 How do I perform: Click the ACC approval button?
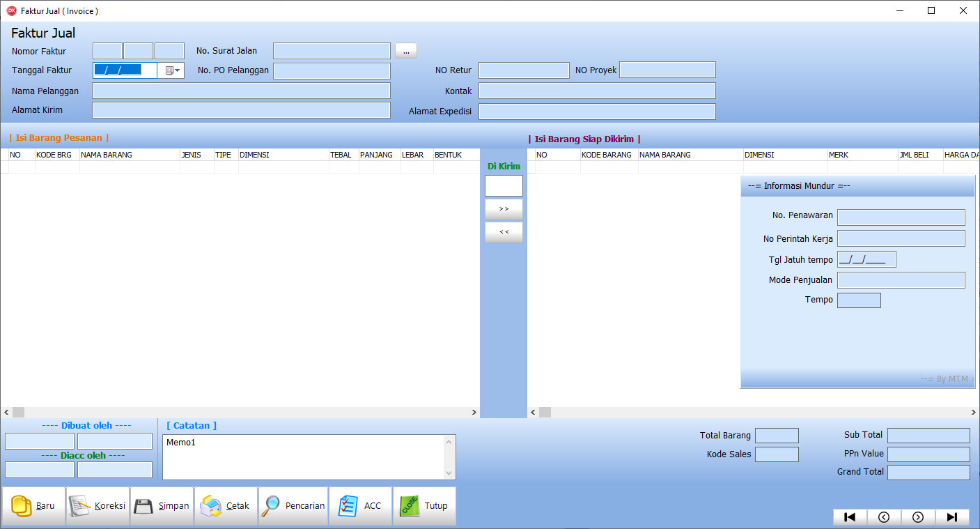(359, 505)
